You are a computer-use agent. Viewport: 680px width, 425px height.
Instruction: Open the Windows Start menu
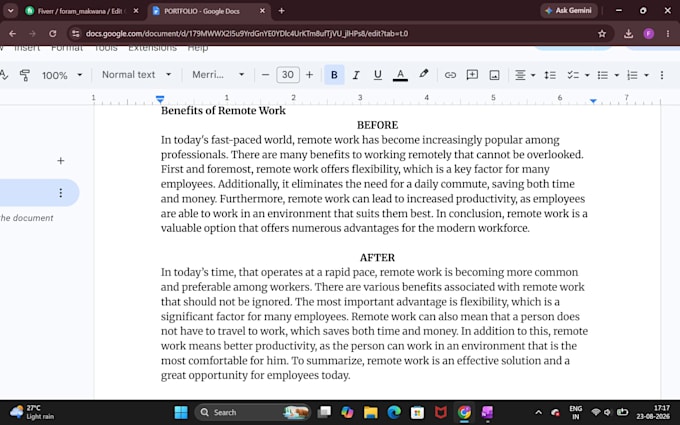[181, 412]
